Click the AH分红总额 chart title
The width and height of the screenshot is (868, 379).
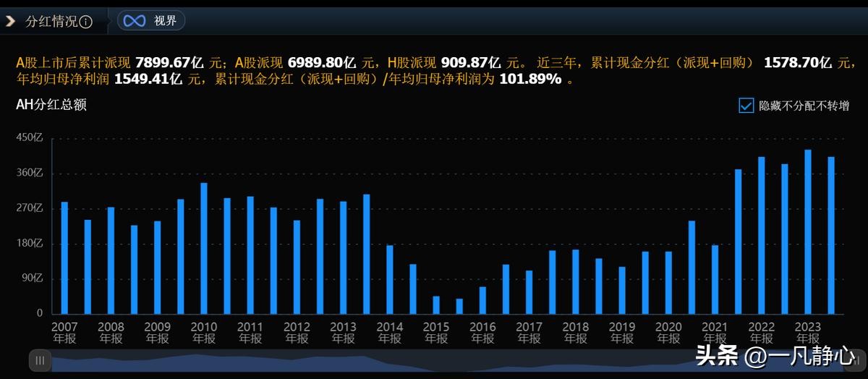[x=51, y=105]
